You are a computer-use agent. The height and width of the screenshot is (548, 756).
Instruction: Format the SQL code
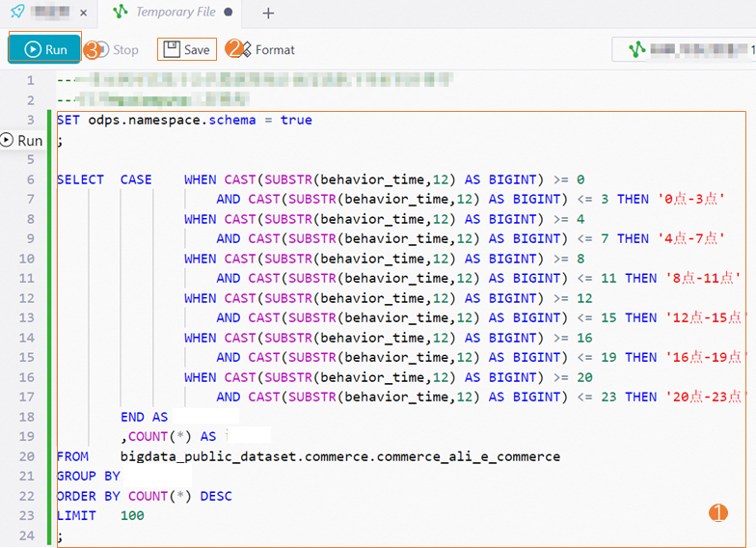point(265,49)
